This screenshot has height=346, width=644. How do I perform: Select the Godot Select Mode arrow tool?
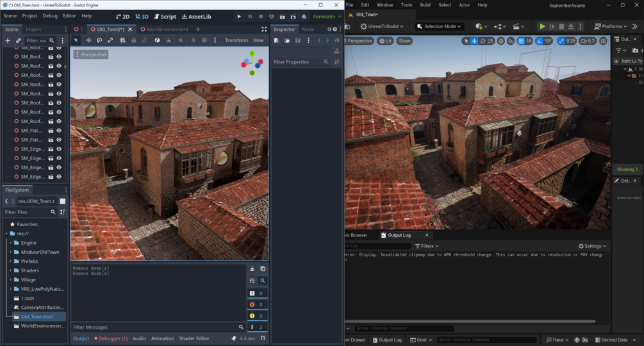76,40
